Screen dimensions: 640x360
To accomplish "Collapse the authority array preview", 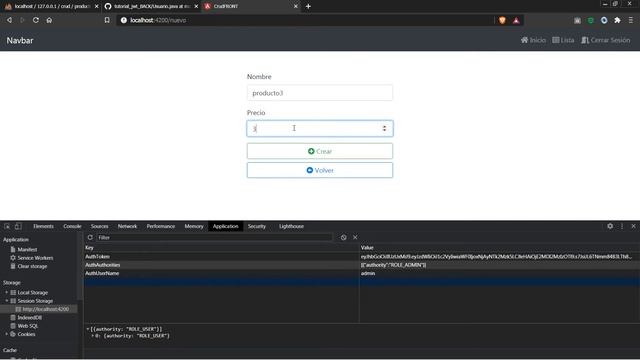I will (x=88, y=329).
